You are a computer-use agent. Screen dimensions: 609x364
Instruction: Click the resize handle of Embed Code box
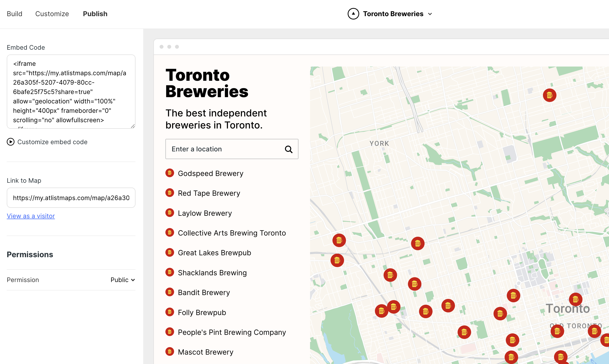133,126
